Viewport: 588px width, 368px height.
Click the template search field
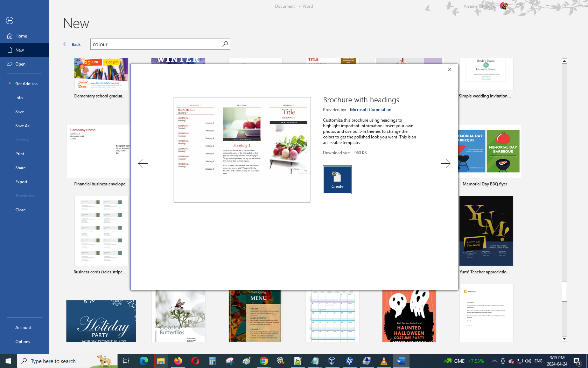click(156, 44)
